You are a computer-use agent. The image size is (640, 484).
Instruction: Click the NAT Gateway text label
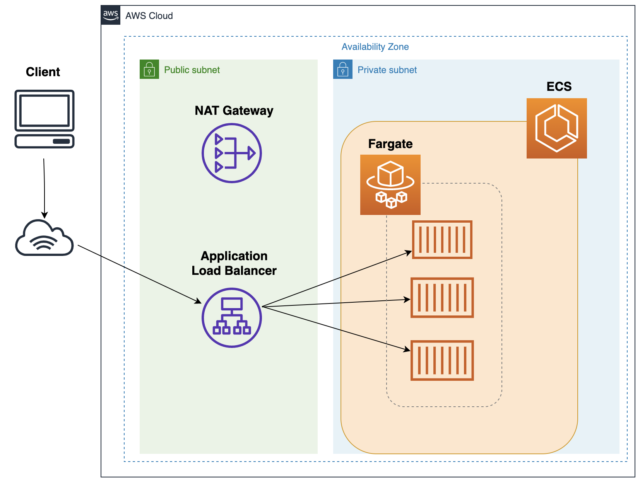(x=234, y=111)
